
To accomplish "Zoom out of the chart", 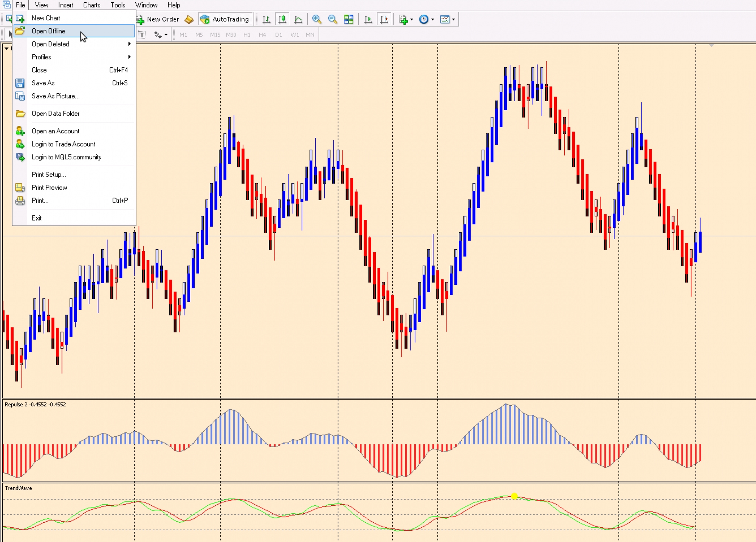I will [x=333, y=19].
